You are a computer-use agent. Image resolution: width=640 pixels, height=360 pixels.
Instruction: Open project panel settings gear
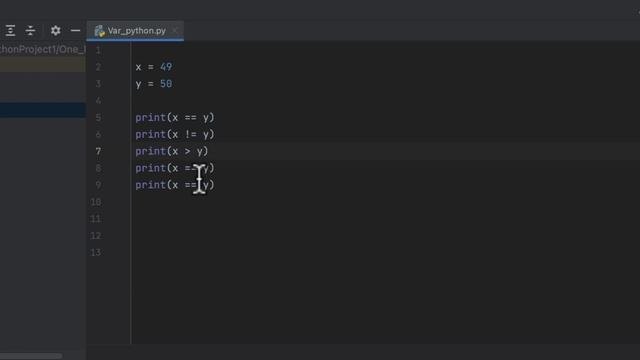(56, 31)
